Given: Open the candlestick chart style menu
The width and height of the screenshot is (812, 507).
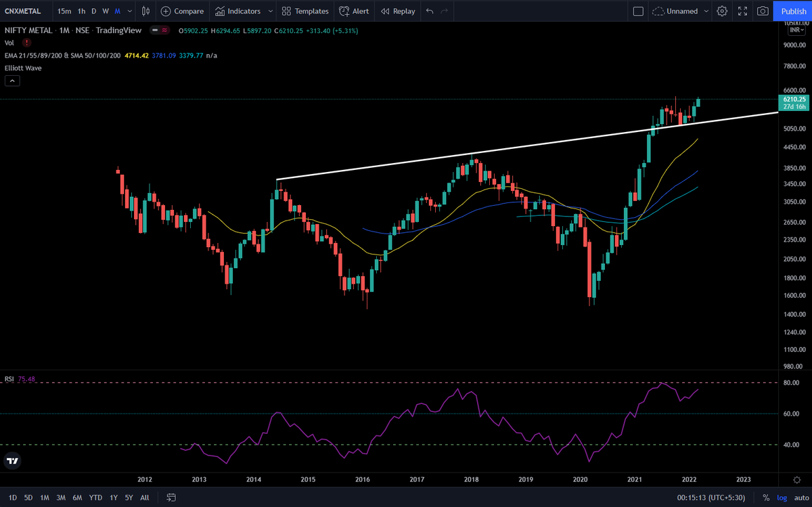Looking at the screenshot, I should (x=145, y=11).
